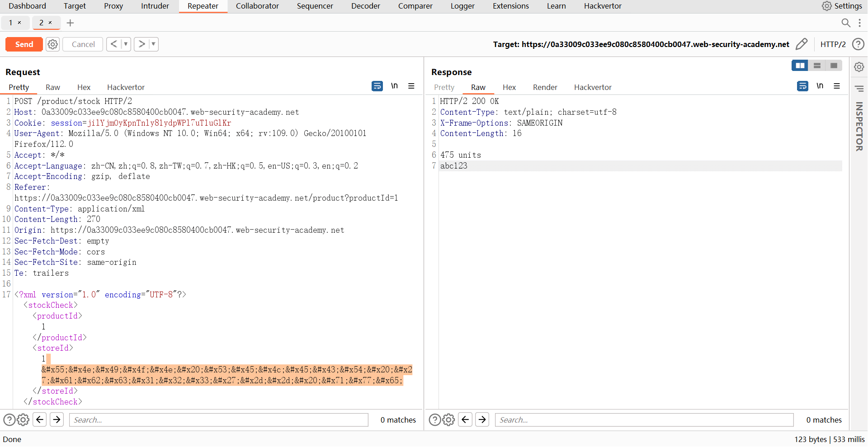Open Settings gear in top right corner
The height and width of the screenshot is (447, 868).
point(826,6)
